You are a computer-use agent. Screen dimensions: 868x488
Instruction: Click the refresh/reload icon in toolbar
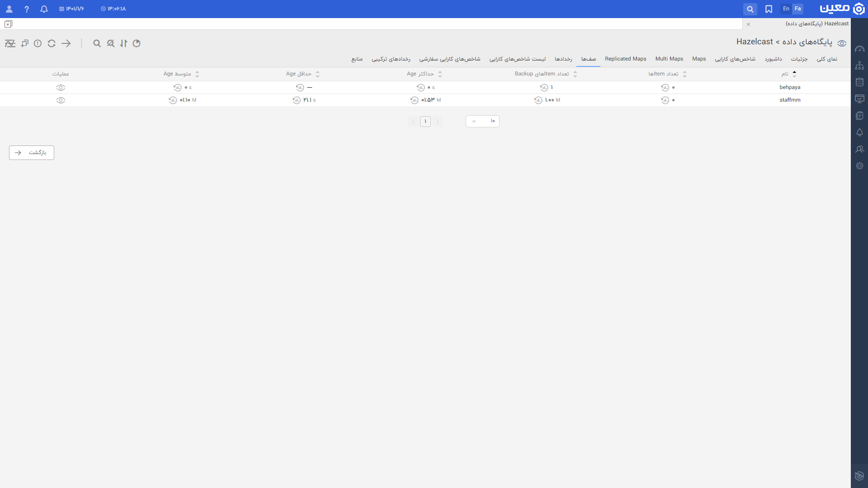[52, 43]
